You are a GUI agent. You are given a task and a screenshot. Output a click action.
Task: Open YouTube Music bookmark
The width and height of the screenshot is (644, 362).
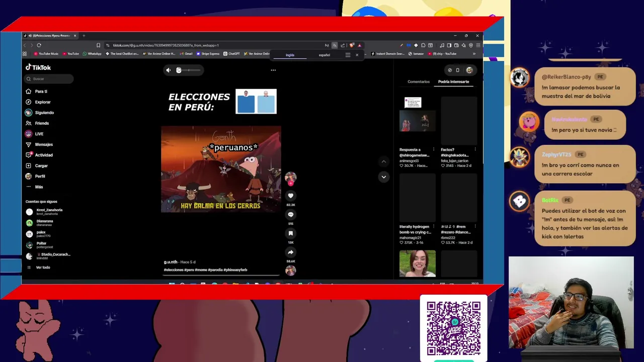tap(46, 54)
